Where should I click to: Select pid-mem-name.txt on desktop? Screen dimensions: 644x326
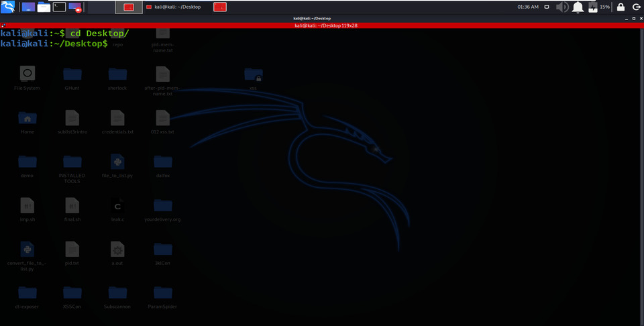tap(162, 41)
